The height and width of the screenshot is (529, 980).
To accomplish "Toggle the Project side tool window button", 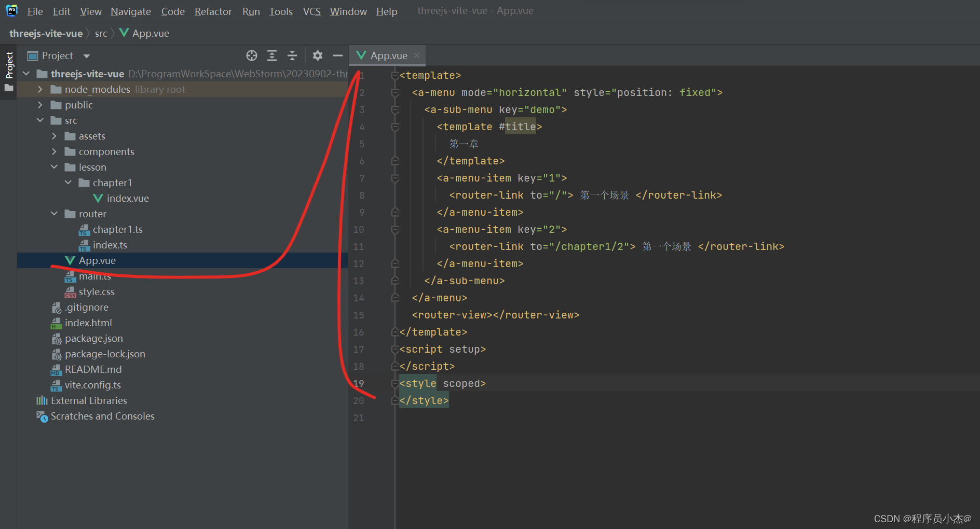I will [x=9, y=72].
